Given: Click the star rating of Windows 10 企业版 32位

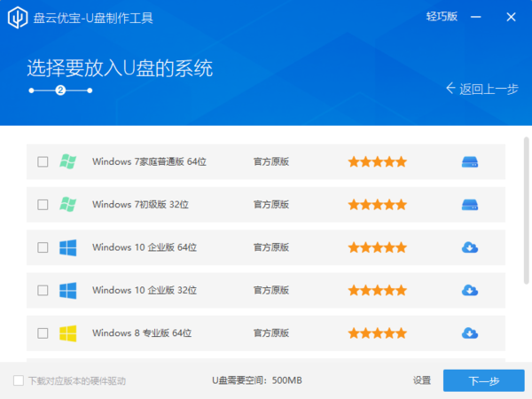Looking at the screenshot, I should (x=378, y=290).
